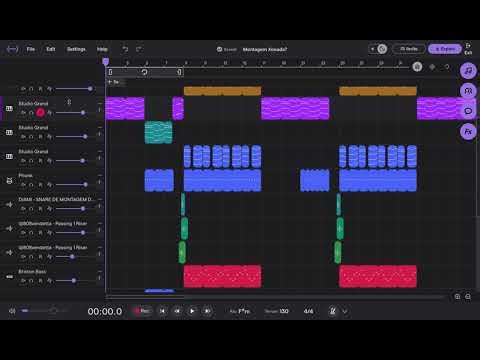Open the collaborators panel icon
This screenshot has width=480, height=360.
pos(468,91)
